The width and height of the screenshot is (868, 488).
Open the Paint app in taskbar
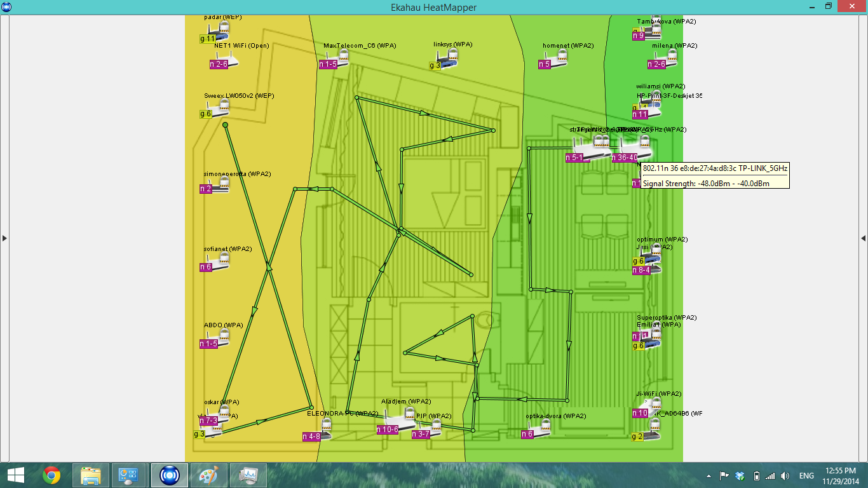point(208,475)
